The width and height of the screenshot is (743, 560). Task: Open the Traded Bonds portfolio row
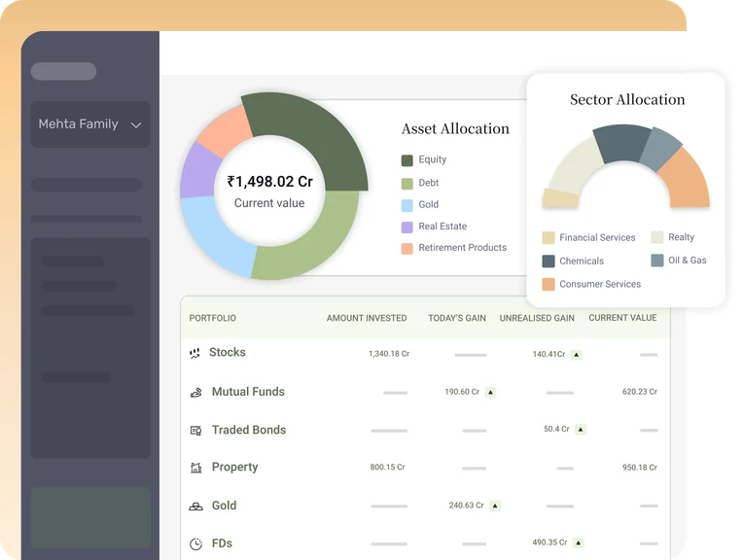pyautogui.click(x=425, y=430)
